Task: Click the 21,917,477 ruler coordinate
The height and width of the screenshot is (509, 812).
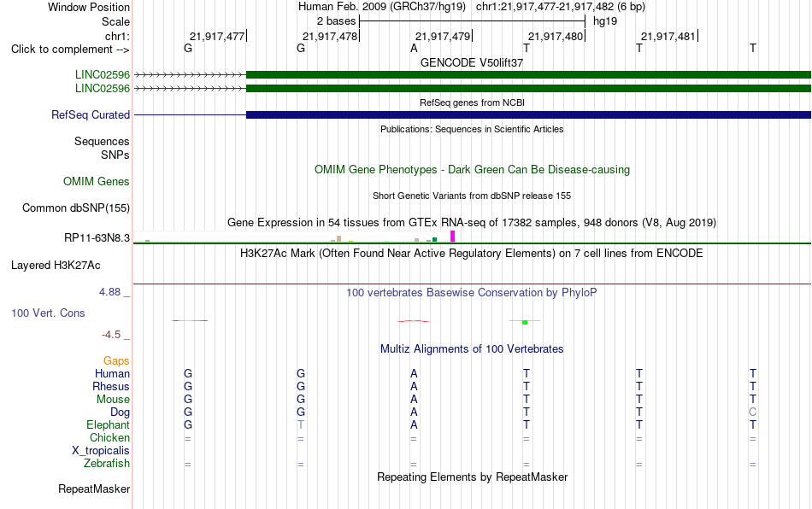Action: point(217,36)
